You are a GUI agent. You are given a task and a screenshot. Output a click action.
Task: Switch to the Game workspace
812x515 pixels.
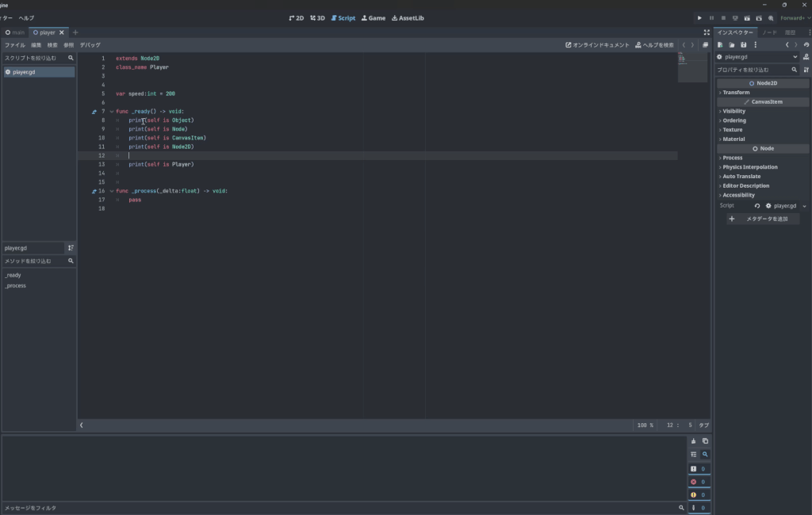coord(373,18)
